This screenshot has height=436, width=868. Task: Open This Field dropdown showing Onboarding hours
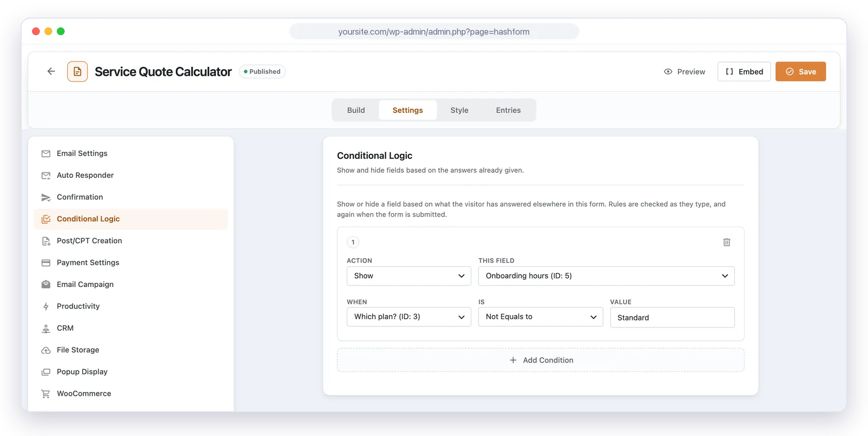coord(606,276)
